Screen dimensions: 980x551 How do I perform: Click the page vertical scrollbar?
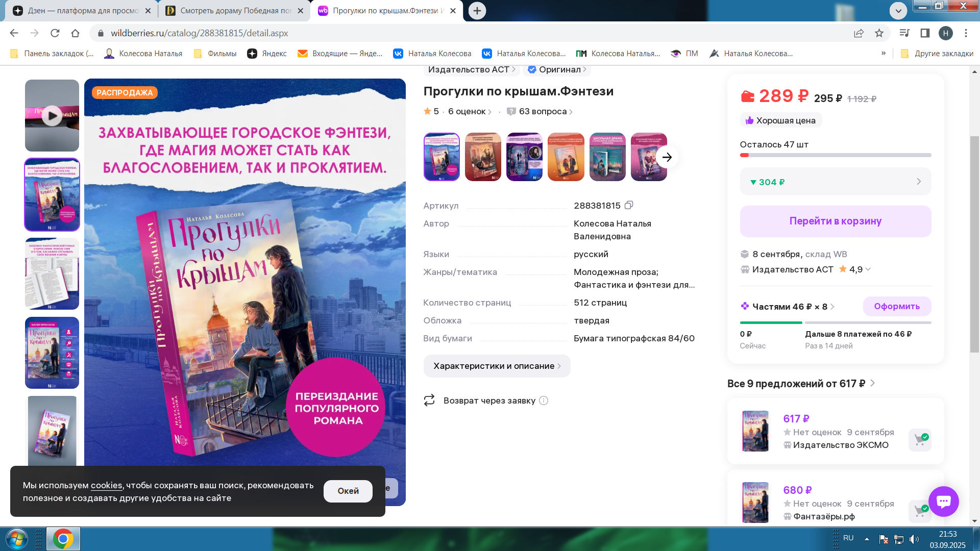974,245
